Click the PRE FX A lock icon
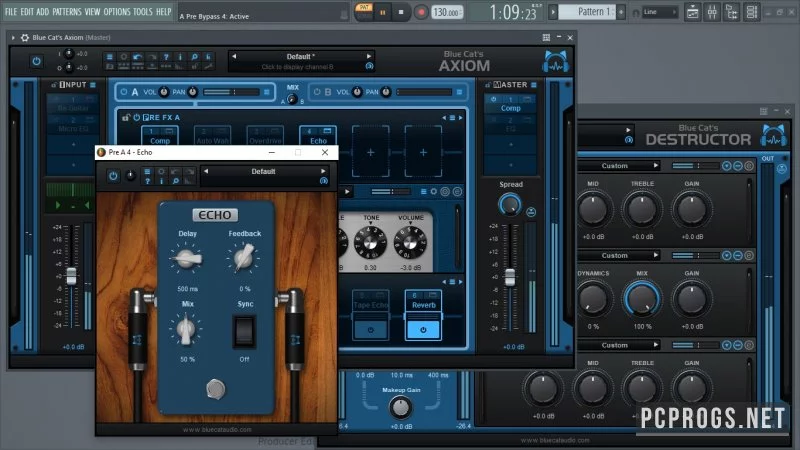The image size is (800, 450). pos(126,117)
